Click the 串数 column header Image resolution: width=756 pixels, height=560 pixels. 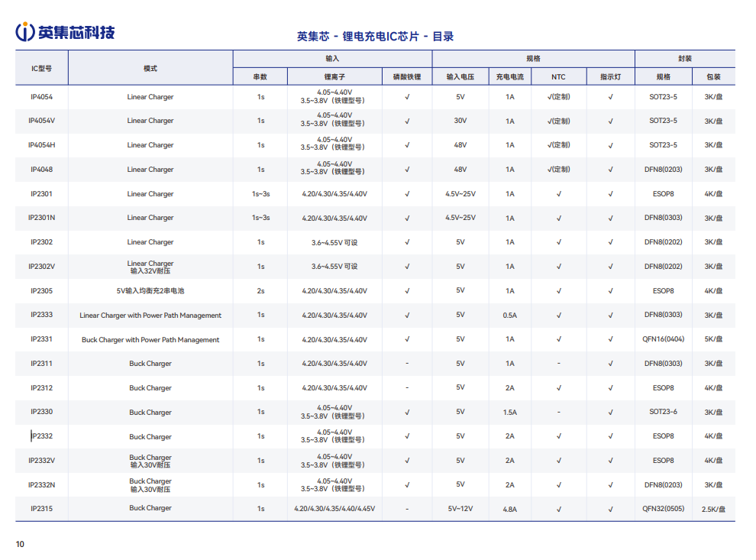tap(260, 76)
